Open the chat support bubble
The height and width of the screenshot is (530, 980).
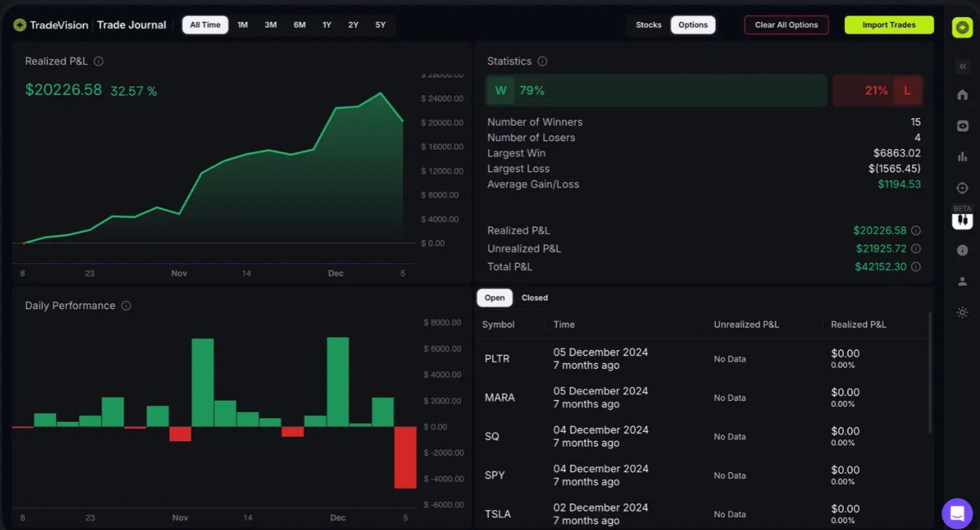(x=957, y=513)
